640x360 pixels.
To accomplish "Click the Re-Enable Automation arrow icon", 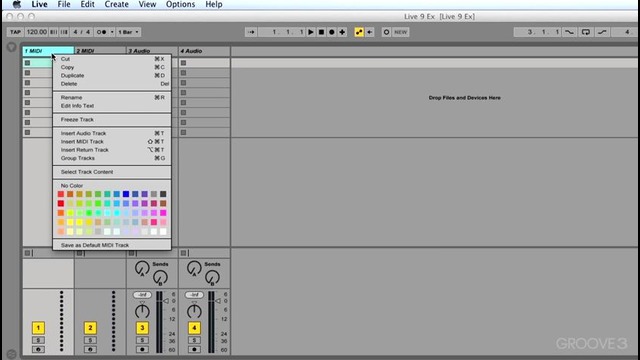I will 369,32.
